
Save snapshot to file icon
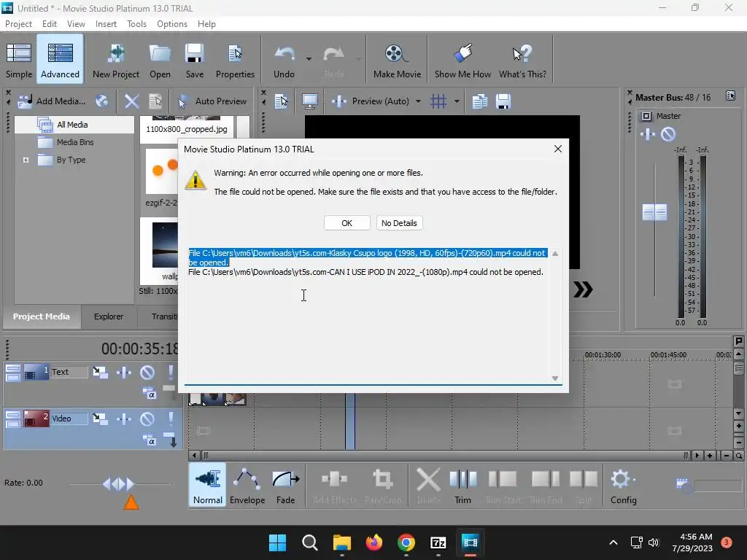(x=503, y=101)
